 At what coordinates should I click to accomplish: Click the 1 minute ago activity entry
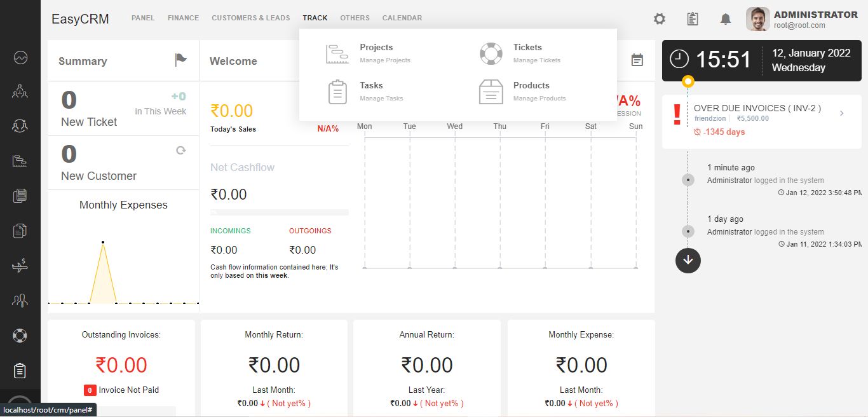point(731,168)
